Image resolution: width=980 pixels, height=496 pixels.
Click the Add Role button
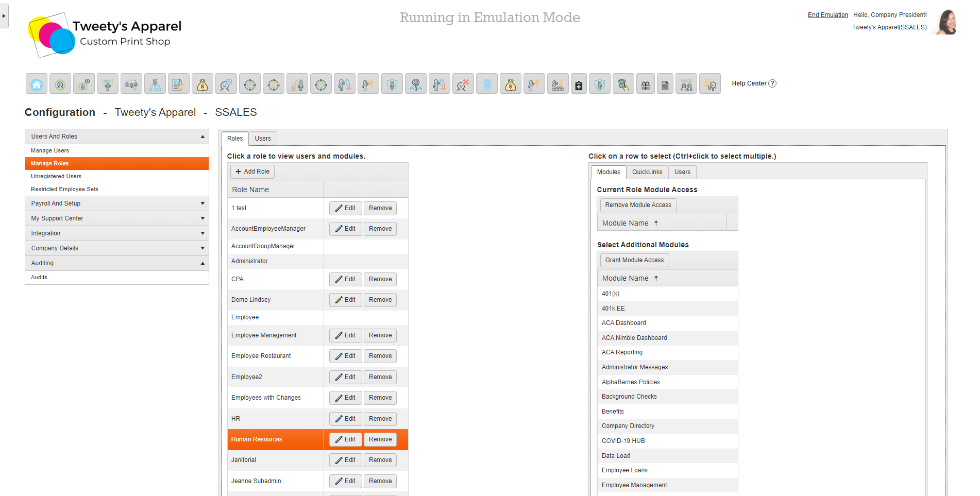(252, 172)
